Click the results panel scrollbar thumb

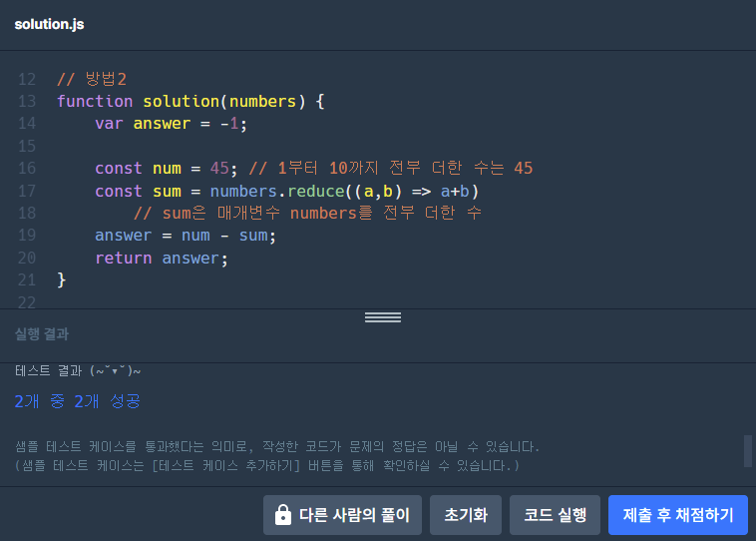pyautogui.click(x=748, y=451)
